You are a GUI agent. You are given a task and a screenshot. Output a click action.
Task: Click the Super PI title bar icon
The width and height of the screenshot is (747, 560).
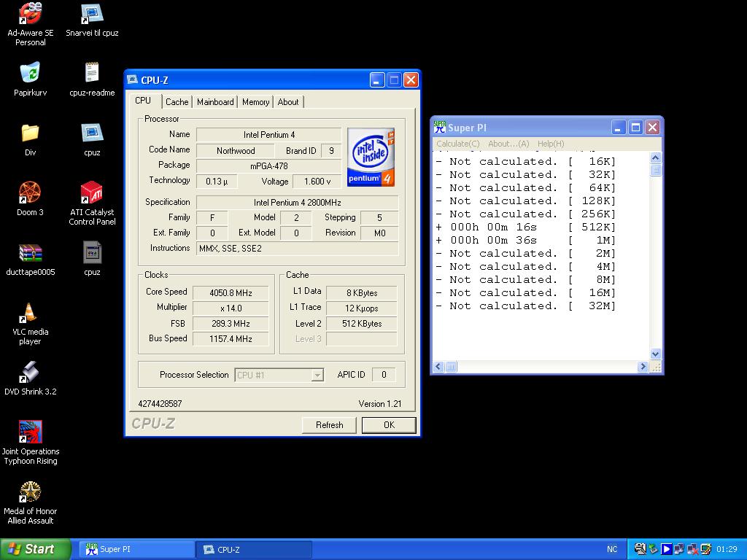[439, 127]
